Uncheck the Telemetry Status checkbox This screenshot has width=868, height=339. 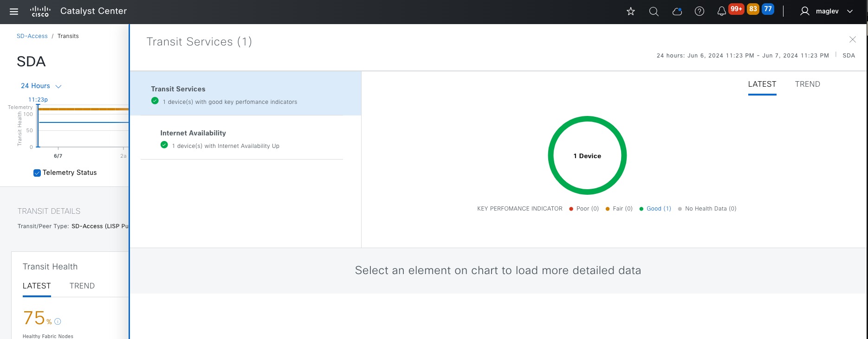click(x=37, y=173)
